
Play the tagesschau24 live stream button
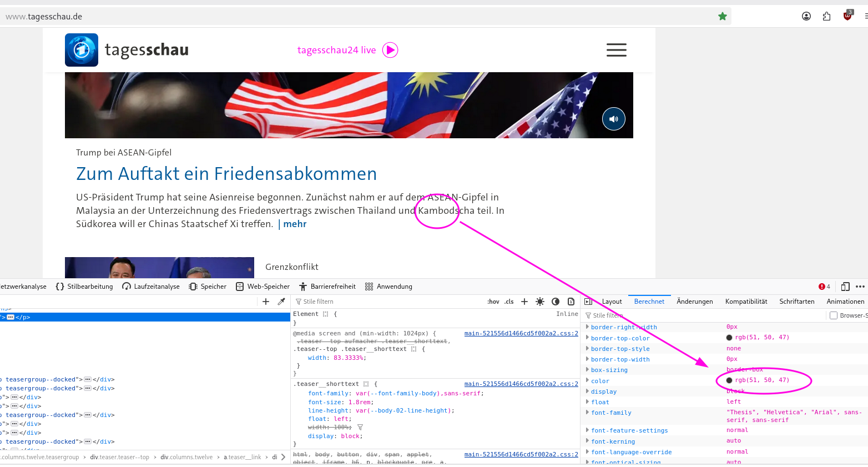click(x=391, y=50)
